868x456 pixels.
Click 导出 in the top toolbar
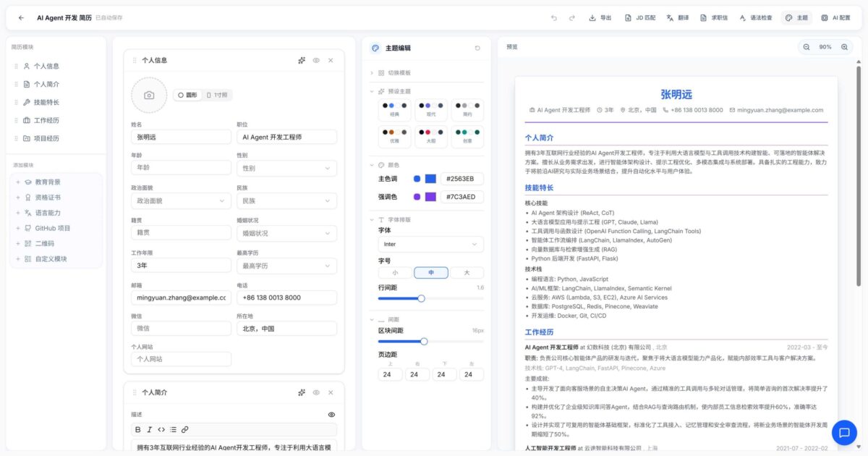[x=600, y=18]
